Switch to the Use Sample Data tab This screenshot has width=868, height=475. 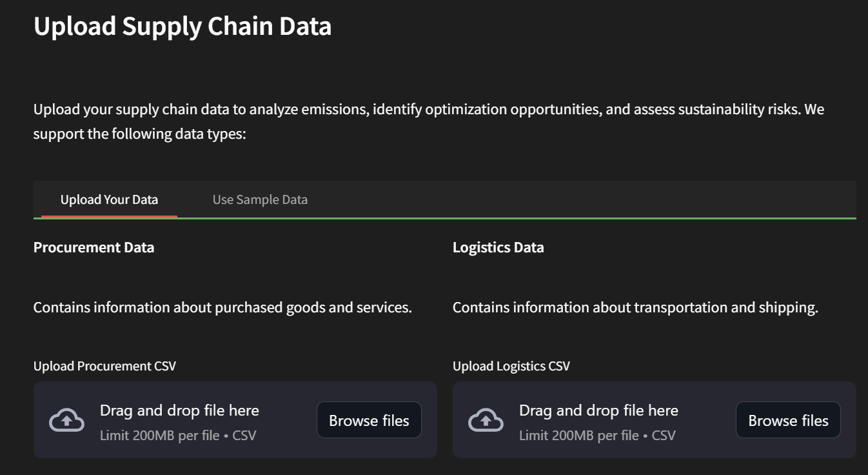(260, 199)
